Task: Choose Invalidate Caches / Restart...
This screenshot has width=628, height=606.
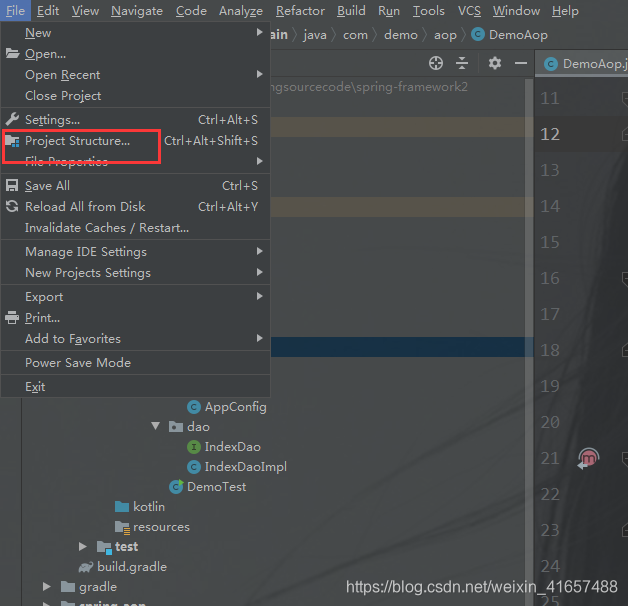Action: point(135,228)
